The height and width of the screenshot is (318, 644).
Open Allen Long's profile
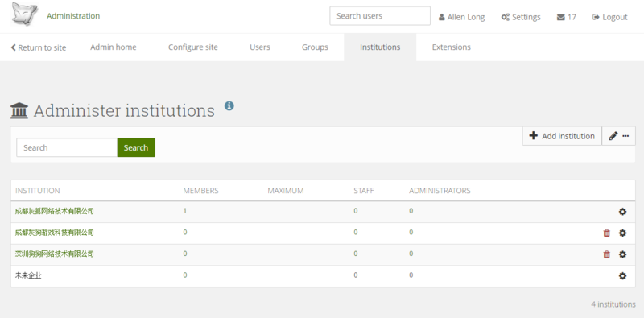(x=461, y=17)
